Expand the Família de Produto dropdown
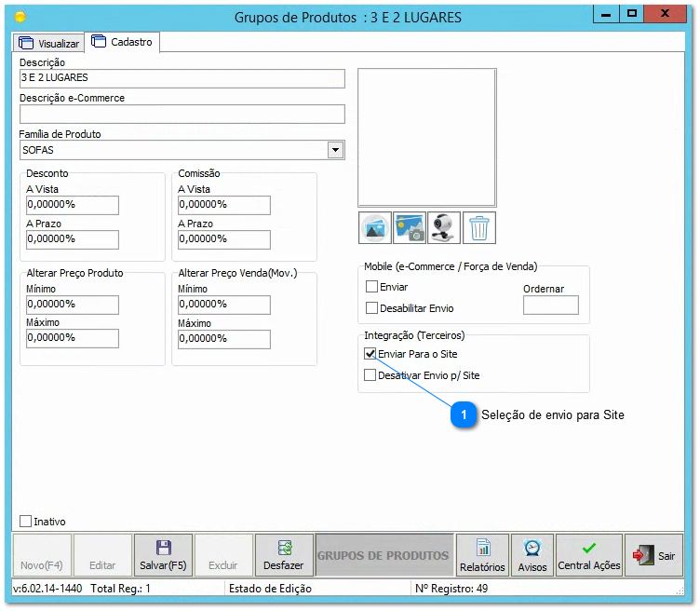The height and width of the screenshot is (611, 700). coord(336,150)
